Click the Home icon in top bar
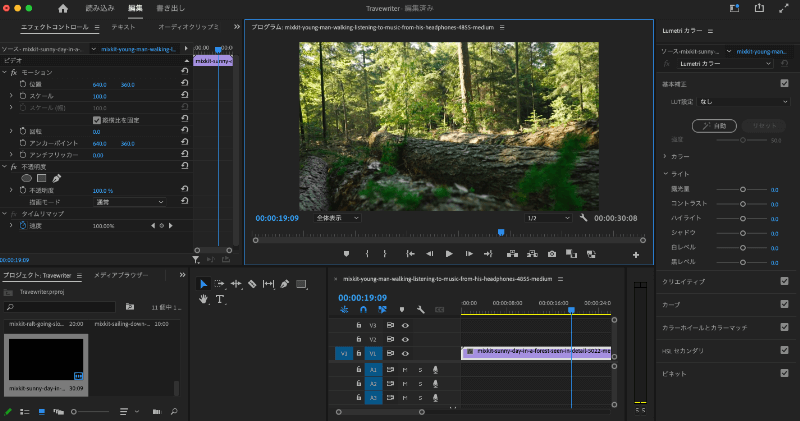 [x=62, y=9]
